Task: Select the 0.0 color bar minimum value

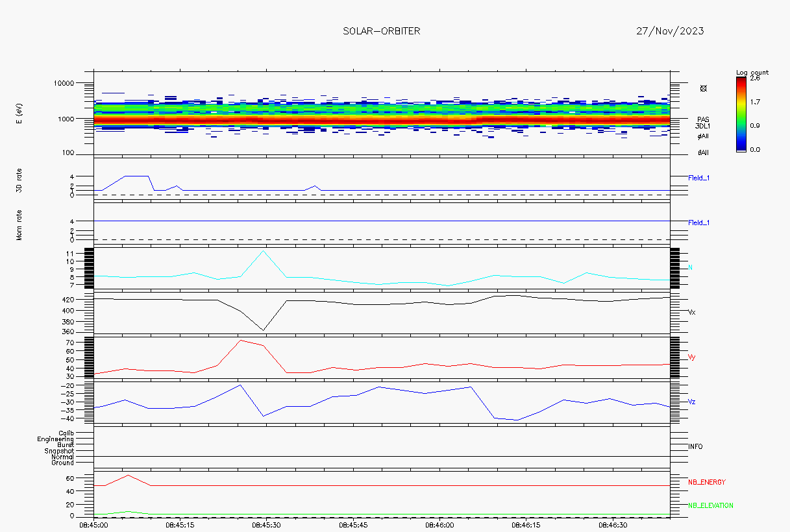Action: 756,150
